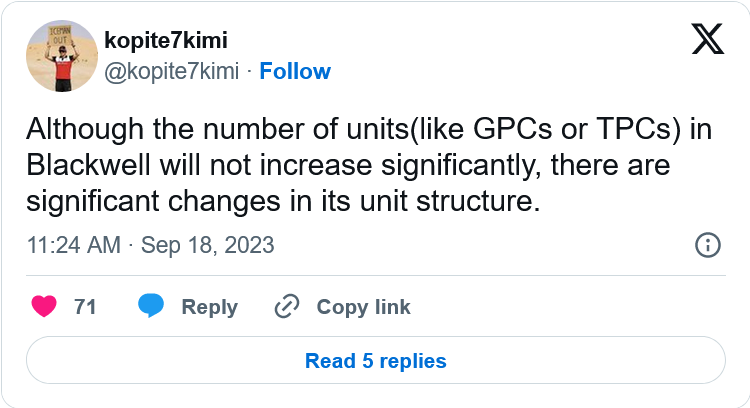Open the 11:24 AM time link
The image size is (750, 408).
click(x=73, y=245)
